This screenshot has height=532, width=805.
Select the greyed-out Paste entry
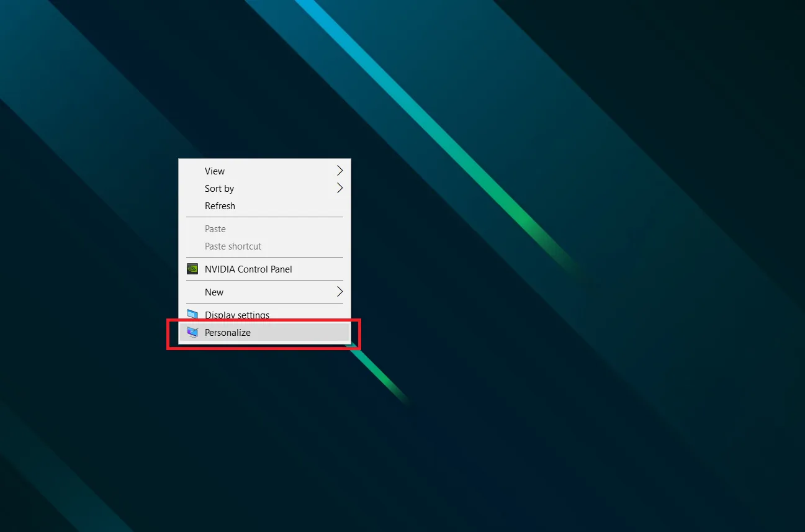264,229
